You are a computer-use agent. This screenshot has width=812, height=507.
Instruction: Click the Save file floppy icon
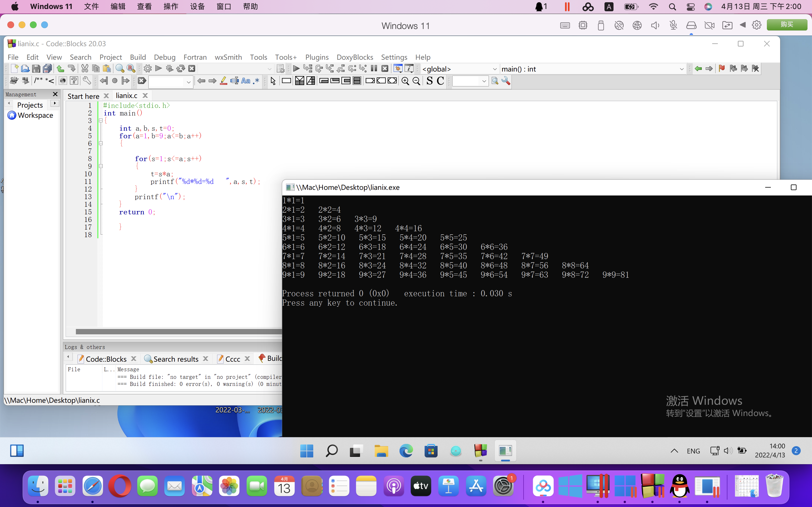(36, 69)
